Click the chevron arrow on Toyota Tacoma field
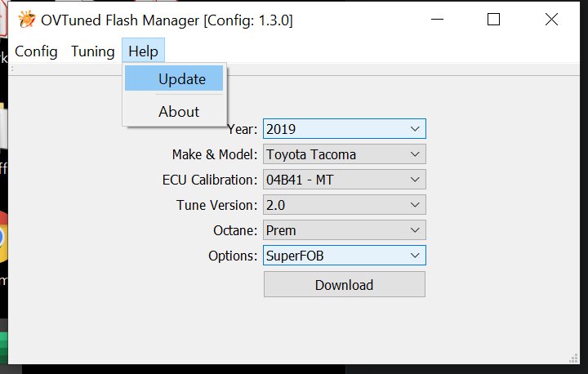This screenshot has width=588, height=374. click(415, 154)
